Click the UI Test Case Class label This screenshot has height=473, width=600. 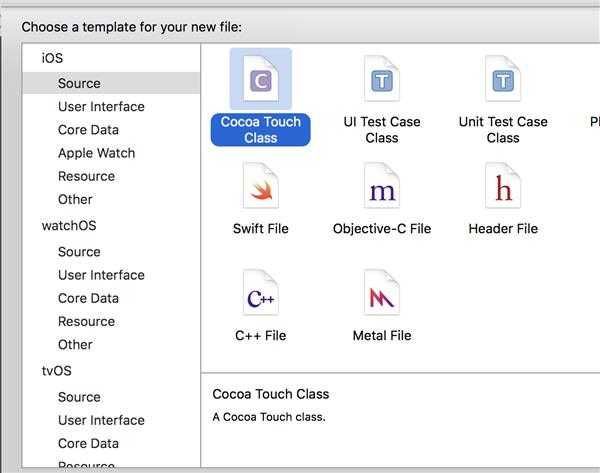[x=382, y=130]
